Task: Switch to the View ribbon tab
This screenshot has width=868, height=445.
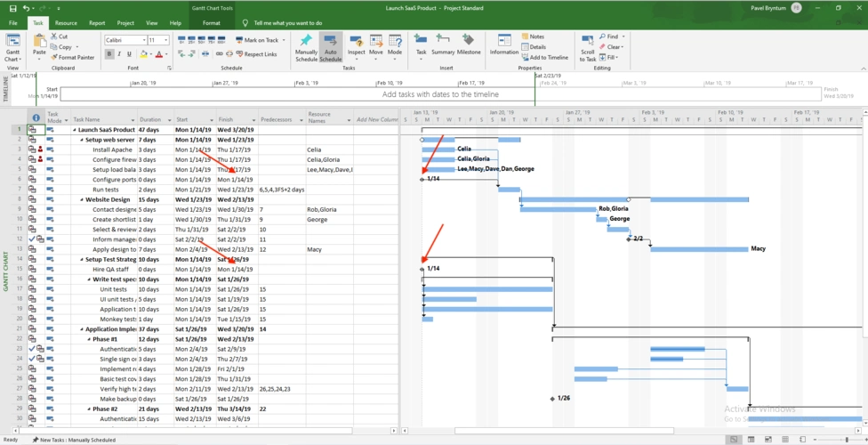Action: pos(152,23)
